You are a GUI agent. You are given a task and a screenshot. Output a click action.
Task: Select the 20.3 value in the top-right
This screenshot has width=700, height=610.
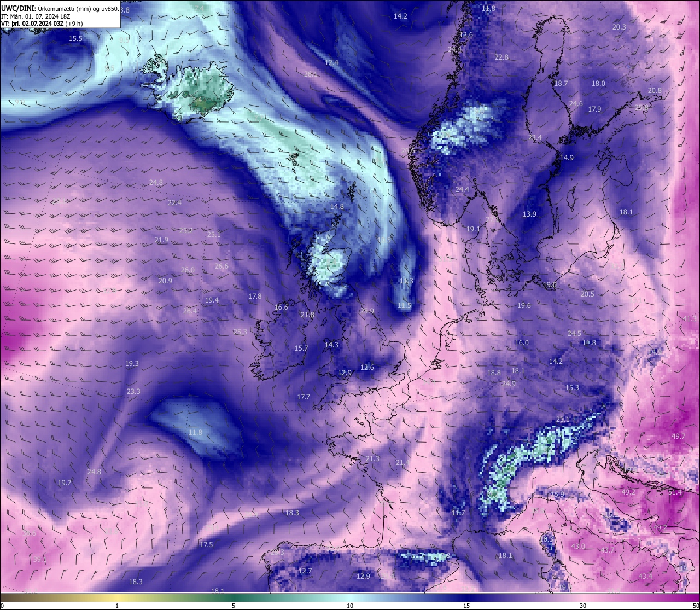click(x=619, y=27)
